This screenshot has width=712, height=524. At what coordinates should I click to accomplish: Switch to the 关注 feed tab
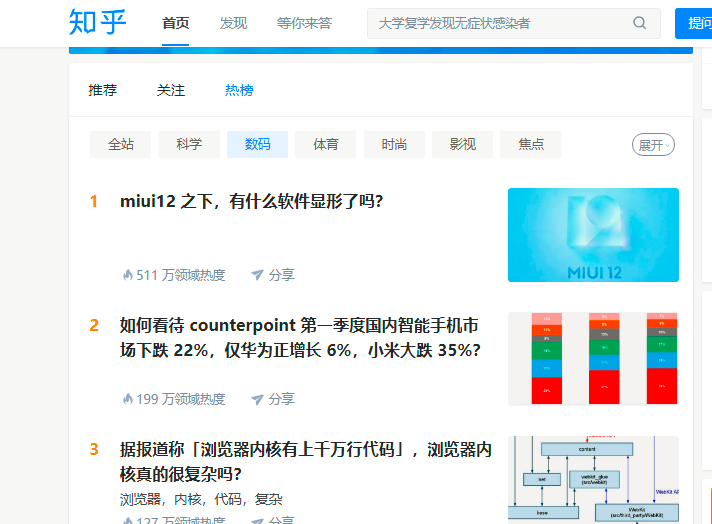pyautogui.click(x=171, y=90)
